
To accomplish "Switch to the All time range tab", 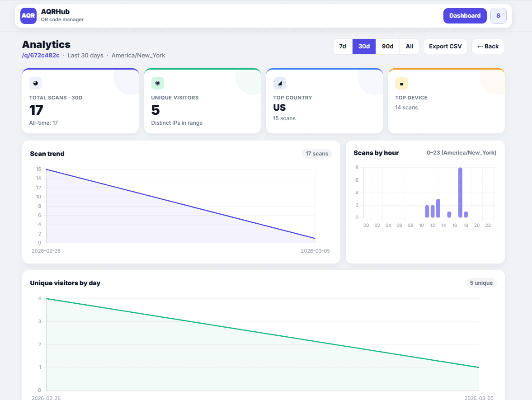I will 409,46.
